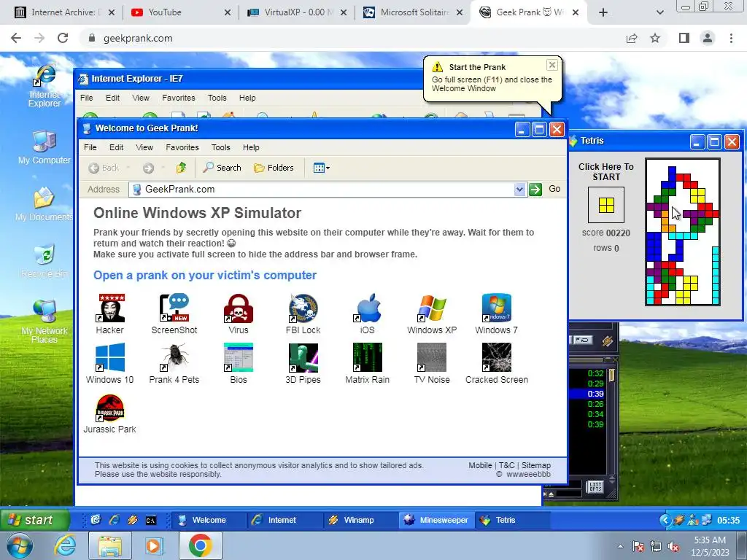Screen dimensions: 747x560
Task: Open the Chrome three-dot menu
Action: pos(731,38)
